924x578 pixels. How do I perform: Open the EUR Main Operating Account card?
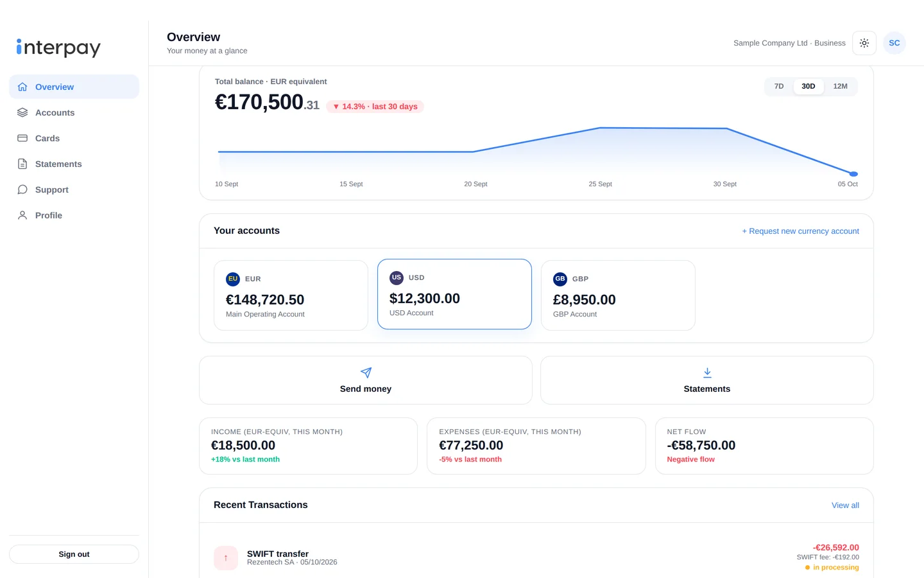tap(291, 295)
